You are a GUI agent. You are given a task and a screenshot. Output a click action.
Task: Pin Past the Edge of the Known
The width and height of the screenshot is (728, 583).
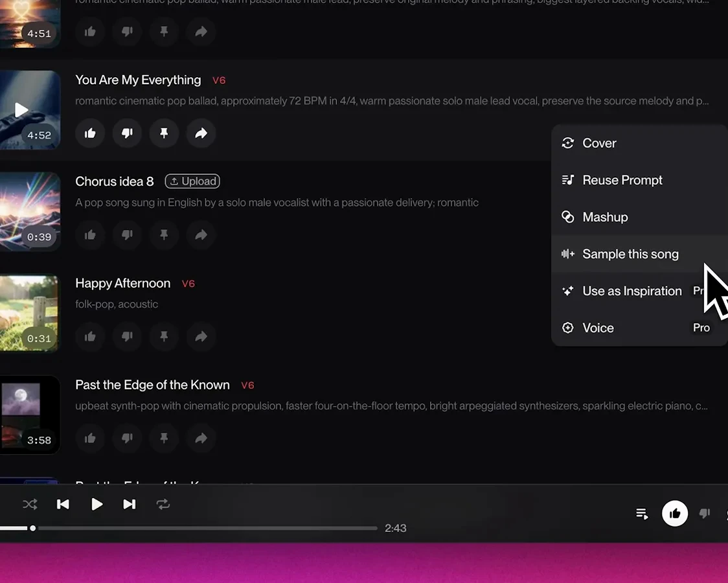[164, 438]
